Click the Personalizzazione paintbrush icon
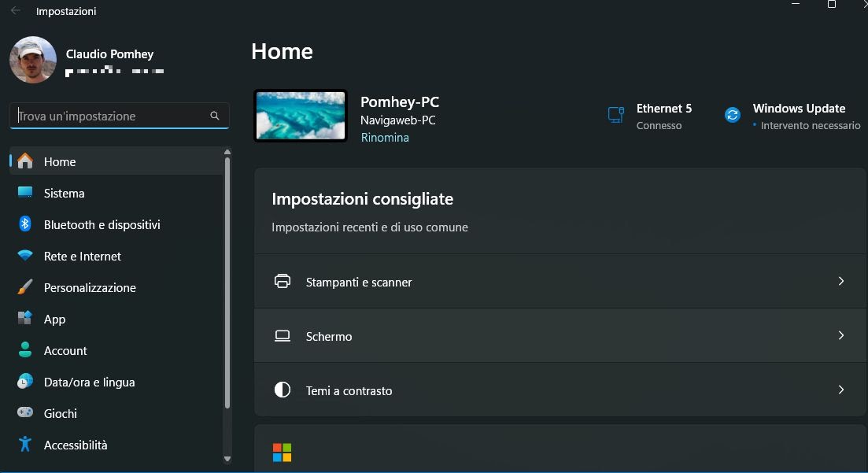Image resolution: width=868 pixels, height=473 pixels. [25, 287]
